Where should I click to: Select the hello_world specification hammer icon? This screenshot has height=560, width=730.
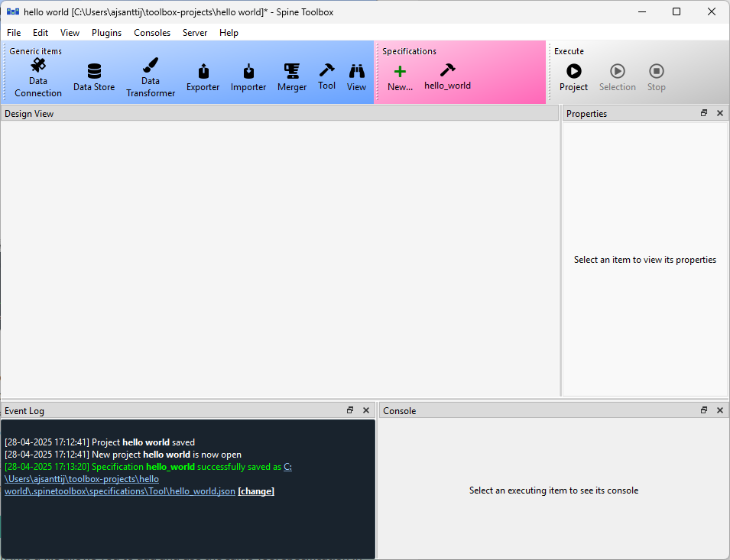tap(447, 70)
